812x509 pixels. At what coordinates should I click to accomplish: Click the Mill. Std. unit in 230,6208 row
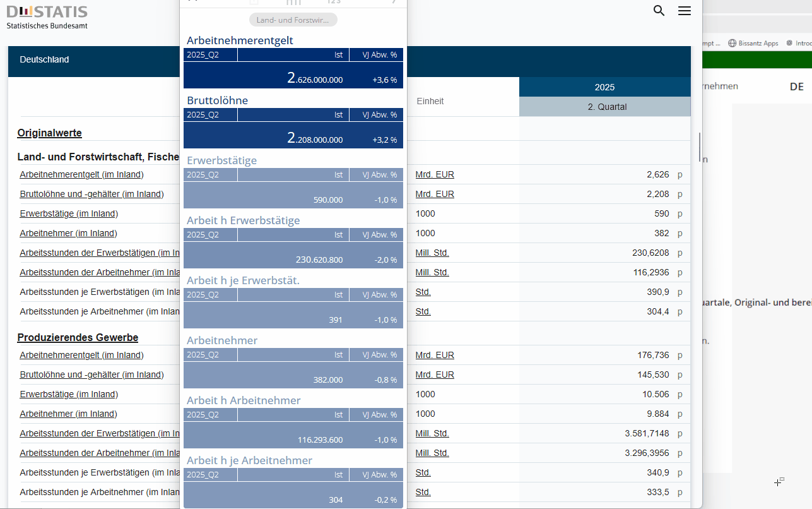[432, 253]
